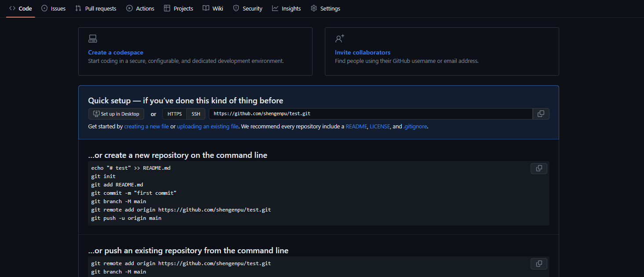This screenshot has height=277, width=644.
Task: View the Insights tab
Action: (287, 8)
